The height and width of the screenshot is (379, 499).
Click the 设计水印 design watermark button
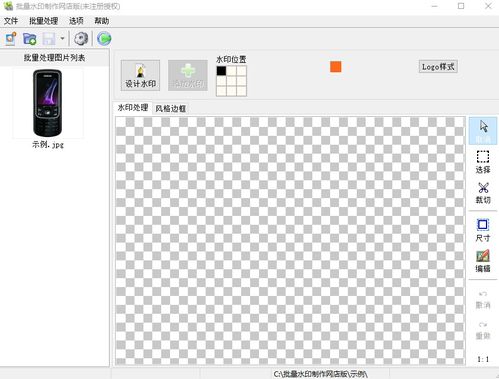pos(140,75)
